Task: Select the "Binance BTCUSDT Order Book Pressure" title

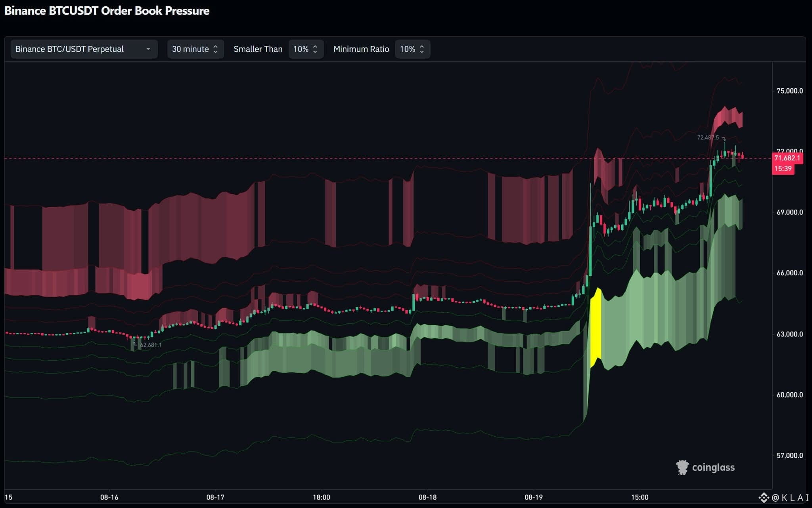Action: (x=107, y=11)
